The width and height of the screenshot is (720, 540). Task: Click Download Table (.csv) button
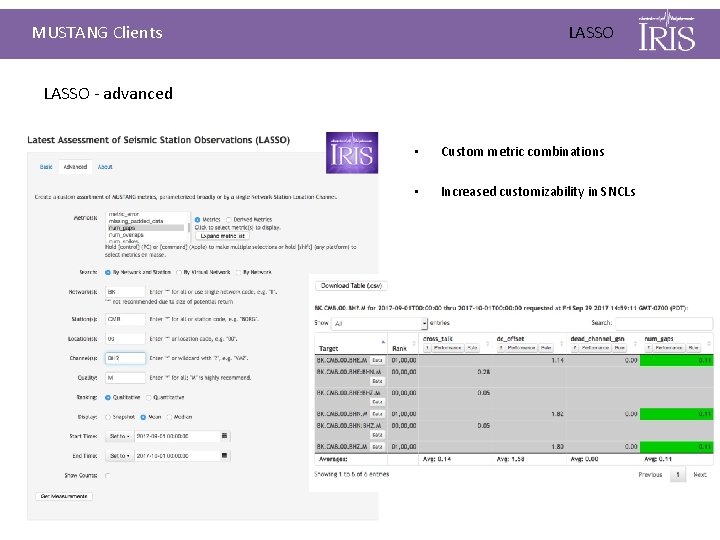click(x=351, y=286)
